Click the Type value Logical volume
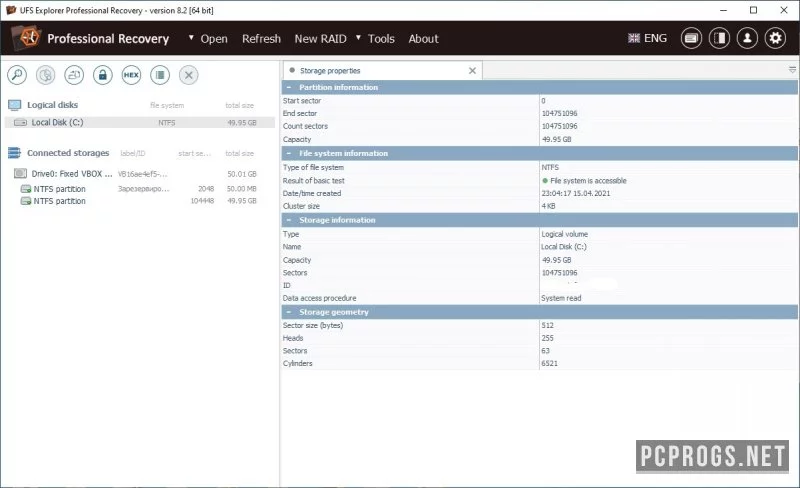This screenshot has height=488, width=800. [x=564, y=234]
